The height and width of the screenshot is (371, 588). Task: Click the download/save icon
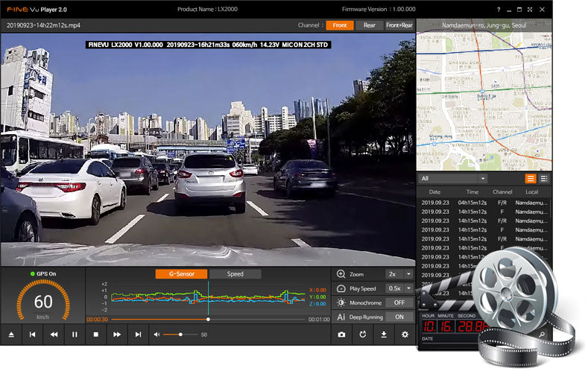384,334
